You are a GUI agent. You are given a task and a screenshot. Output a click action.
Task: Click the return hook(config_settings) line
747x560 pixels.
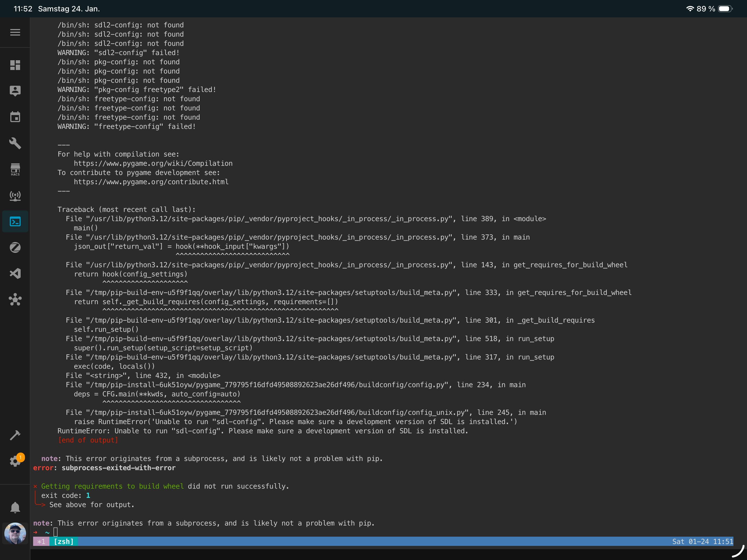coord(130,274)
